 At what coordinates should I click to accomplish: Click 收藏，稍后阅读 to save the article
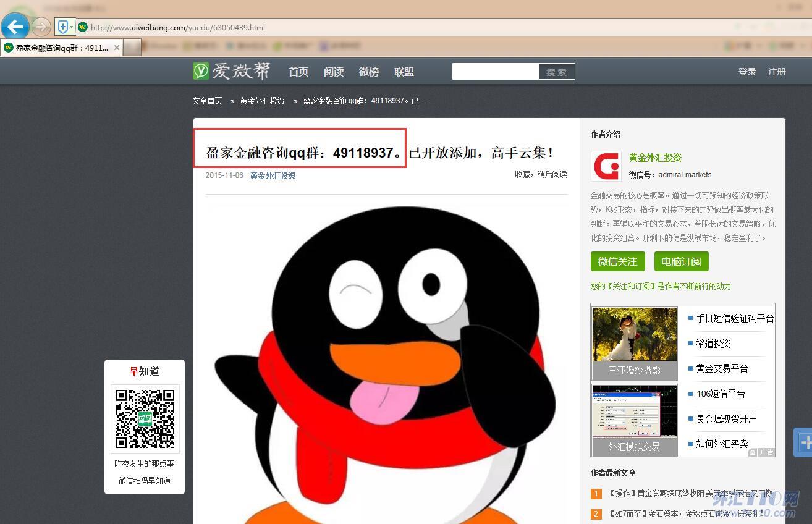point(541,174)
